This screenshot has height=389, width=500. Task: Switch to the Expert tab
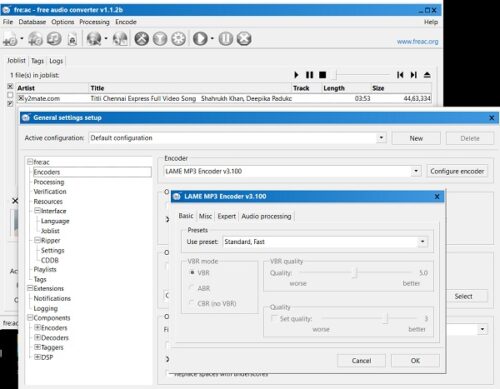(x=226, y=216)
